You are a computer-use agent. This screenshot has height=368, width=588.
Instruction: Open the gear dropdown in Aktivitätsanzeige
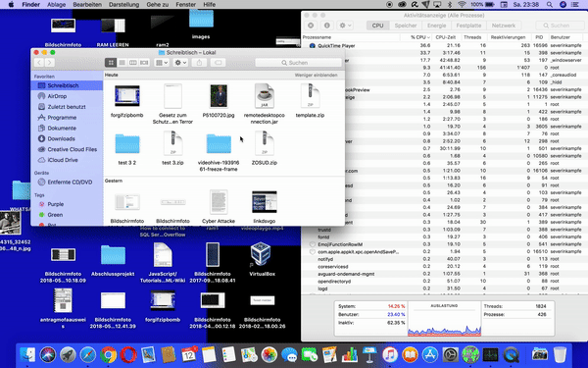[345, 26]
